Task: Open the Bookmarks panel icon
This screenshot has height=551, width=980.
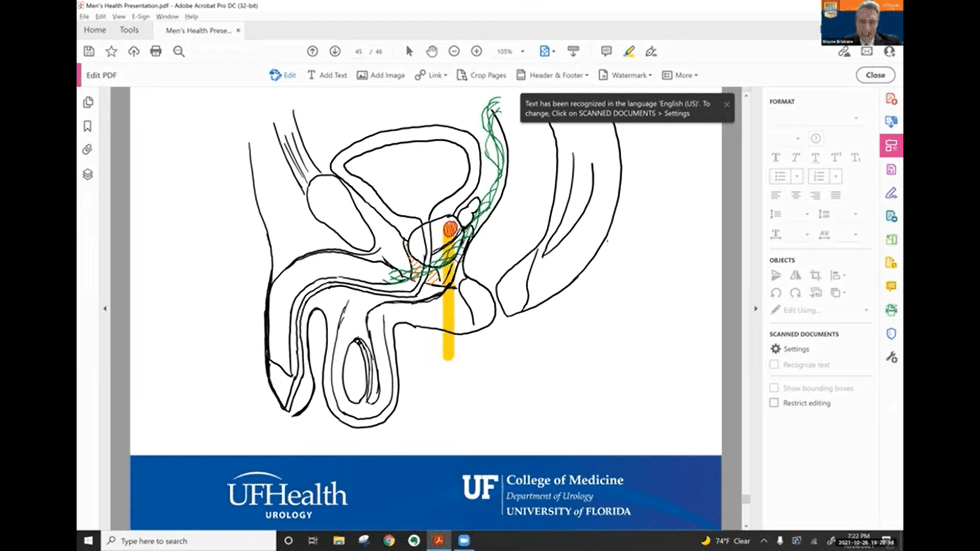Action: coord(88,126)
